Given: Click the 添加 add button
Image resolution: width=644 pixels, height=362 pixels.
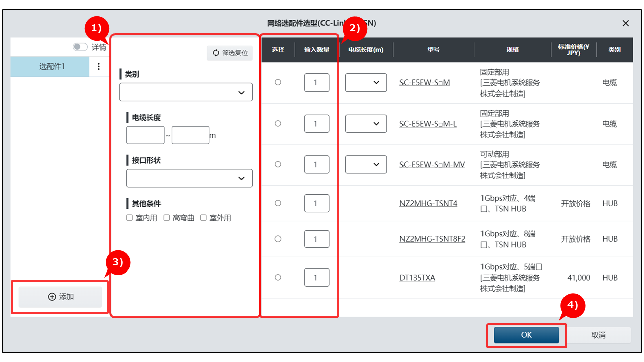Looking at the screenshot, I should coord(60,297).
